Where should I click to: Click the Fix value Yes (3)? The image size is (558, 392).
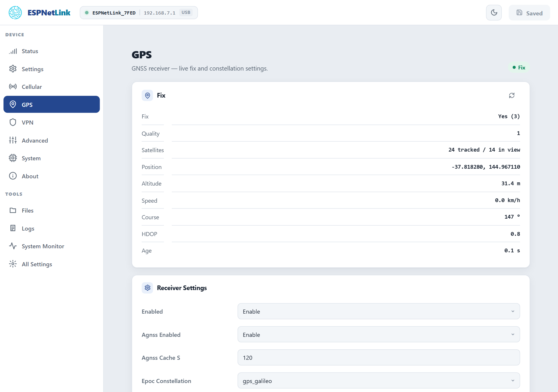point(509,116)
